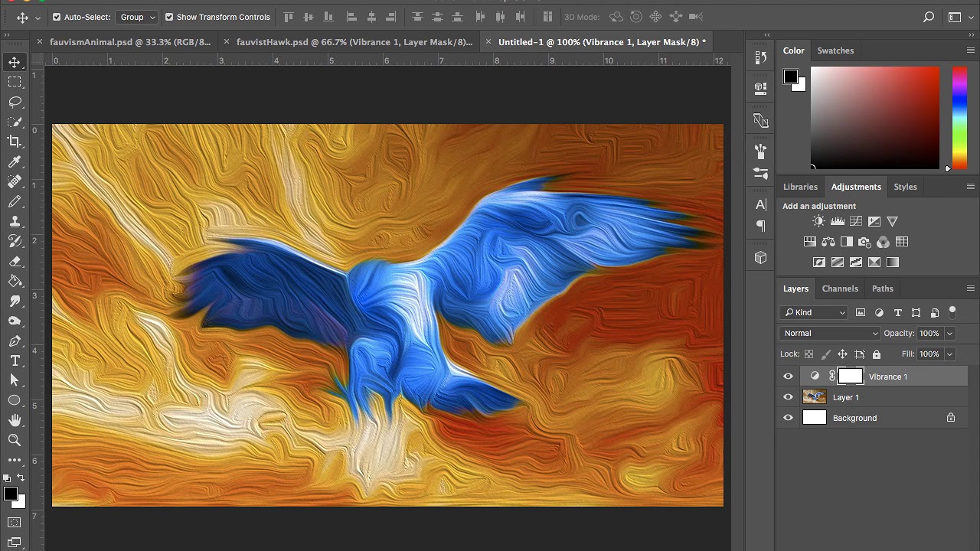Click the foreground color swatch in Color panel

(791, 77)
